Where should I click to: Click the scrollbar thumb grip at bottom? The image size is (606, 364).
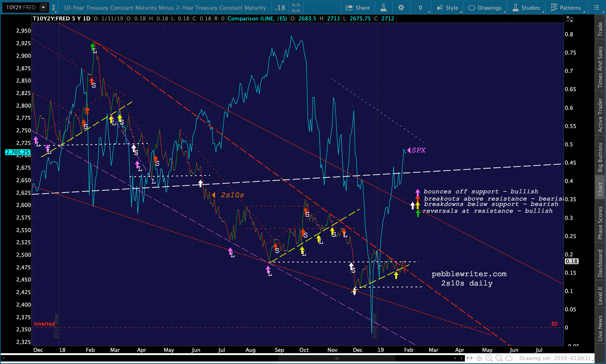click(337, 358)
